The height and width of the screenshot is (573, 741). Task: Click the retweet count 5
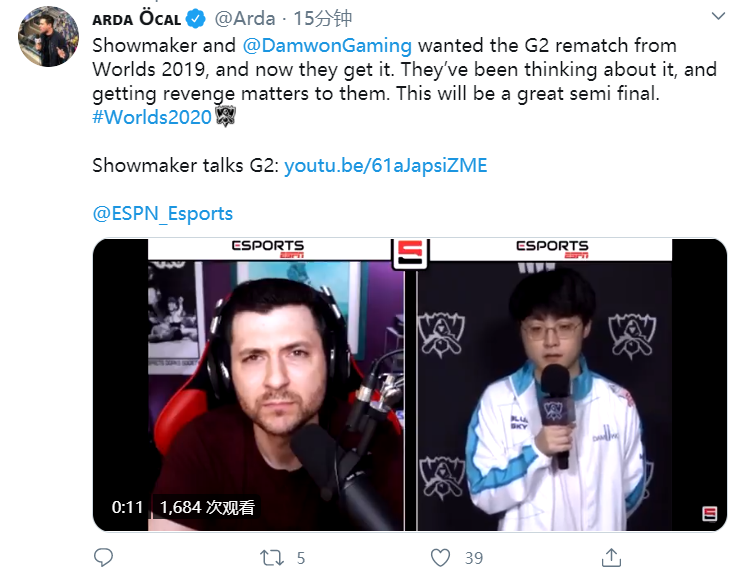(301, 558)
